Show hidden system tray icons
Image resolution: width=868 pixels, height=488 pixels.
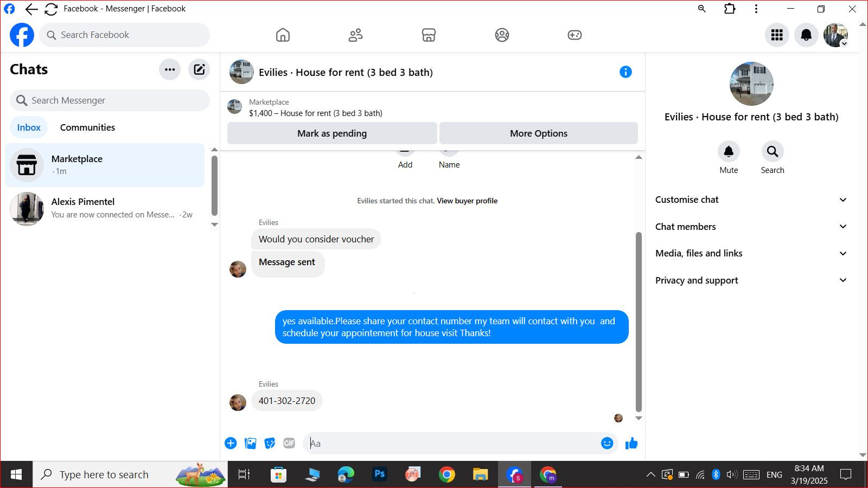tap(650, 475)
